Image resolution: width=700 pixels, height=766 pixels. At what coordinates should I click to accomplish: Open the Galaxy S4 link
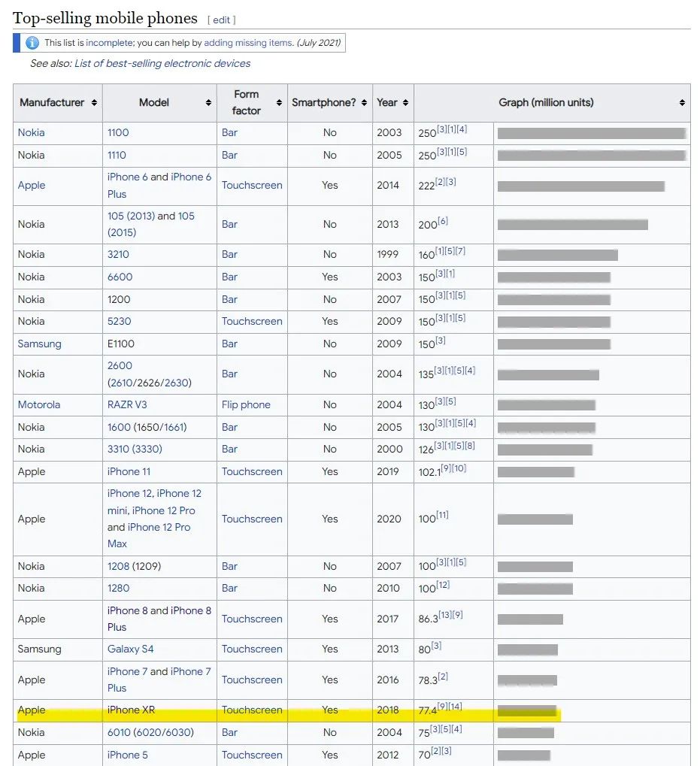click(x=130, y=649)
